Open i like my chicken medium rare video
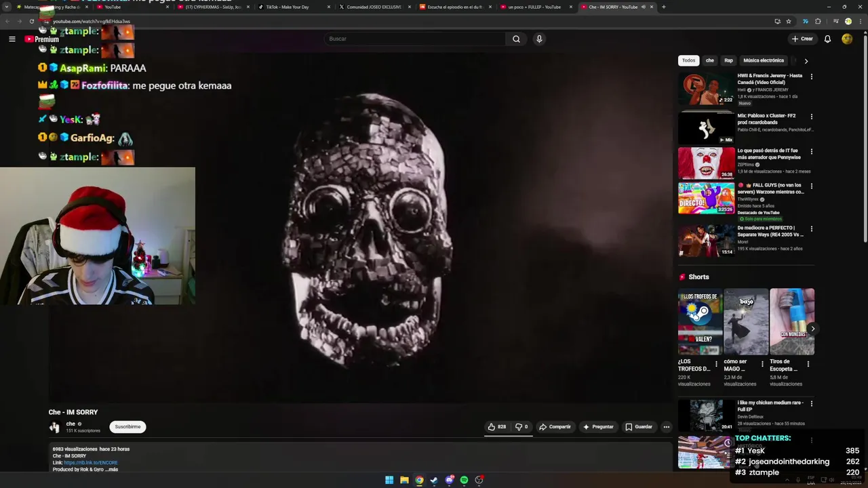The image size is (868, 488). click(706, 415)
